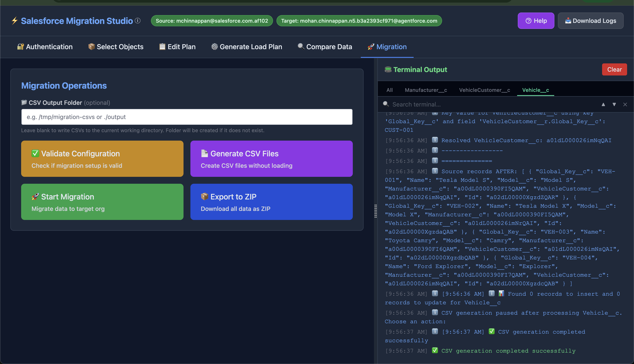Switch to the Select Objects tab
The image size is (634, 364).
[116, 47]
